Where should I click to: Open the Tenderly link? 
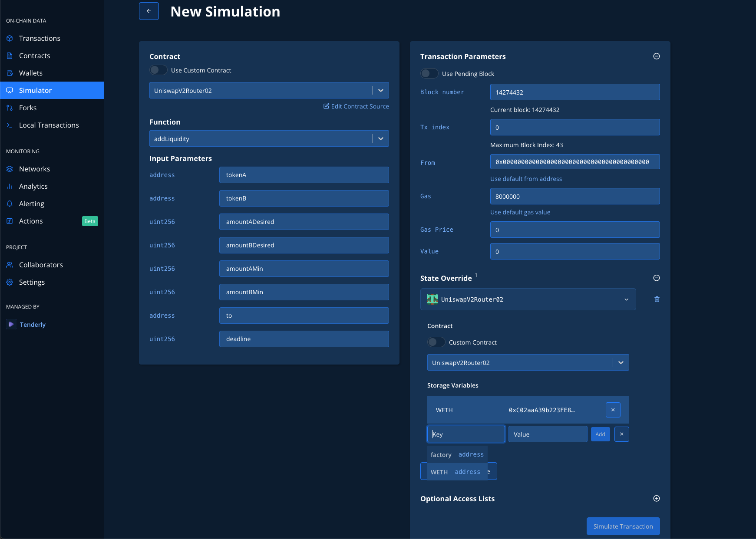(33, 325)
